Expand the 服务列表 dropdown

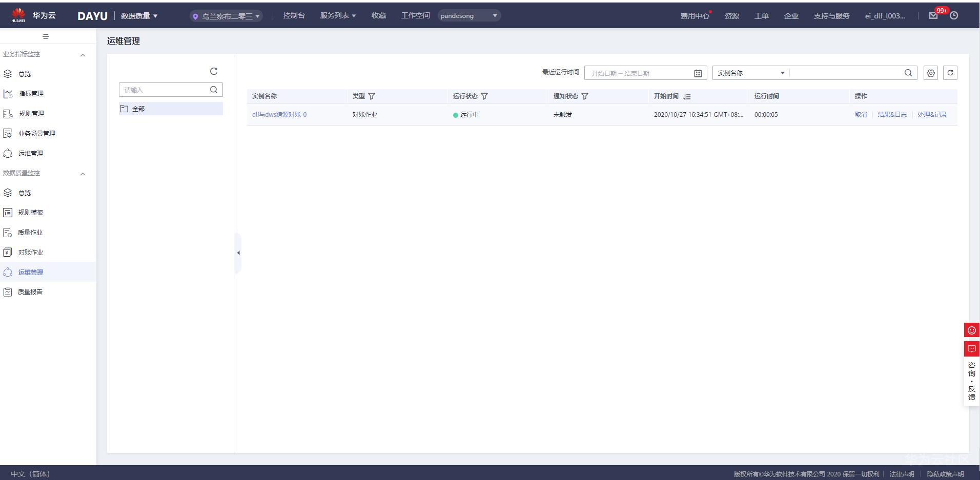338,16
